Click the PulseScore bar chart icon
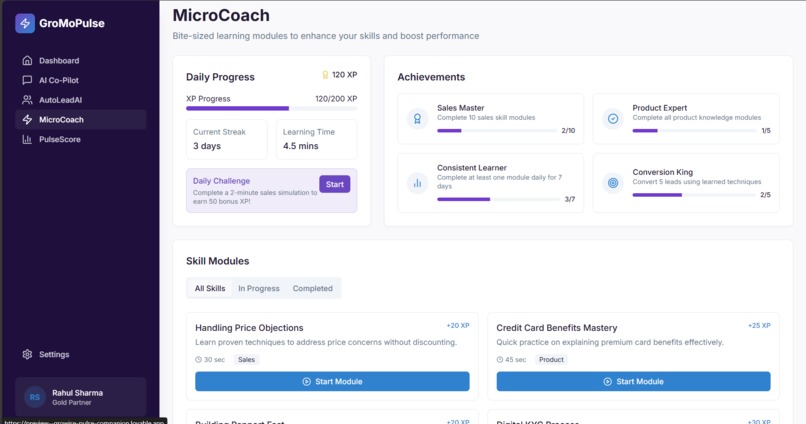Screen dimensions: 806x424 point(27,139)
